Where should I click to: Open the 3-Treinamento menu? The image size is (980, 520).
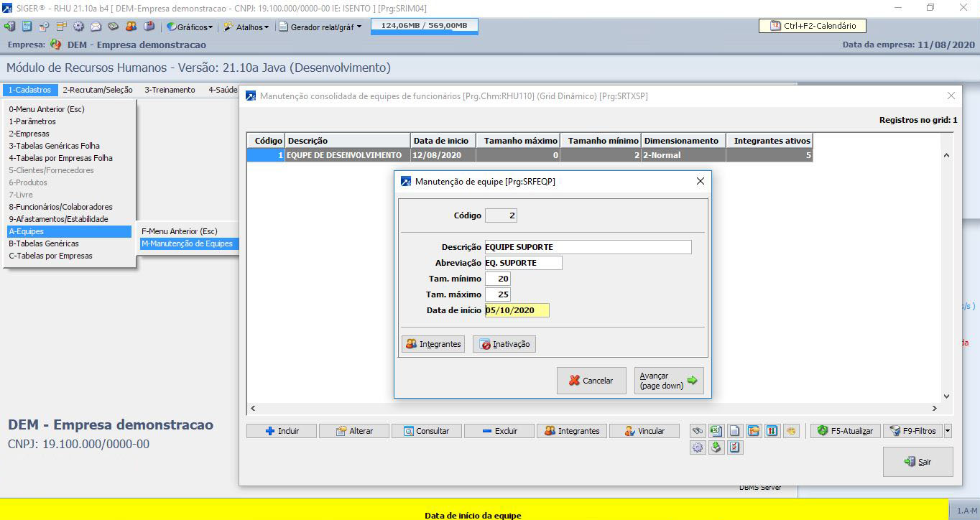tap(170, 90)
